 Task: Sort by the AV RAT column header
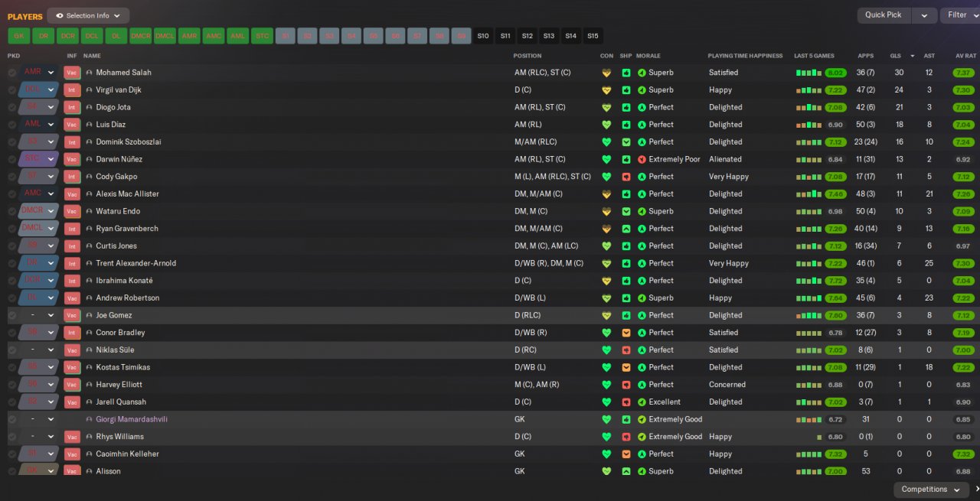(x=966, y=56)
